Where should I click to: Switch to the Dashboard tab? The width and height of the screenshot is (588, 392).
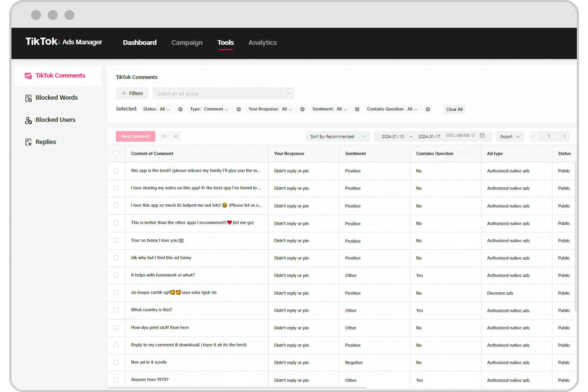[x=140, y=42]
